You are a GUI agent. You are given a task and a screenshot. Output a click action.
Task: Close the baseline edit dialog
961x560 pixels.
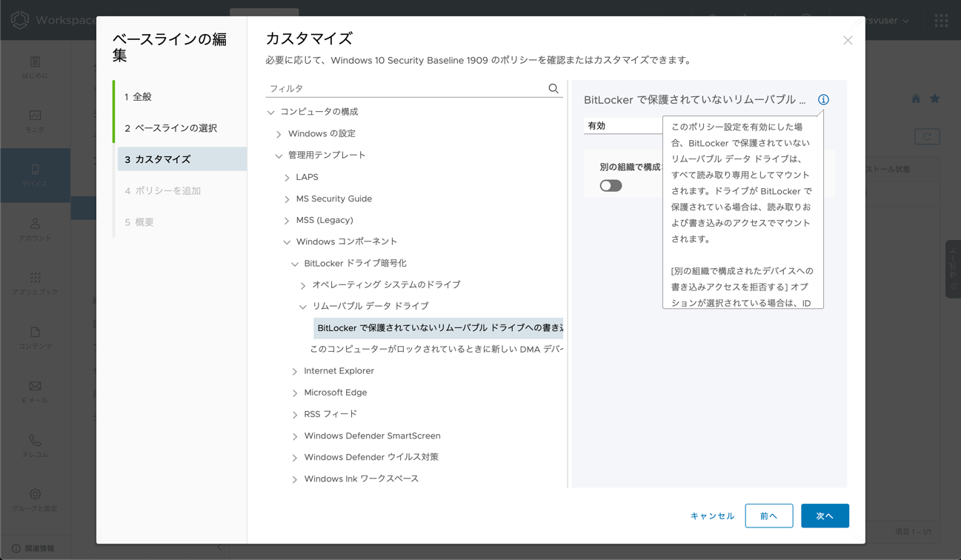[848, 40]
